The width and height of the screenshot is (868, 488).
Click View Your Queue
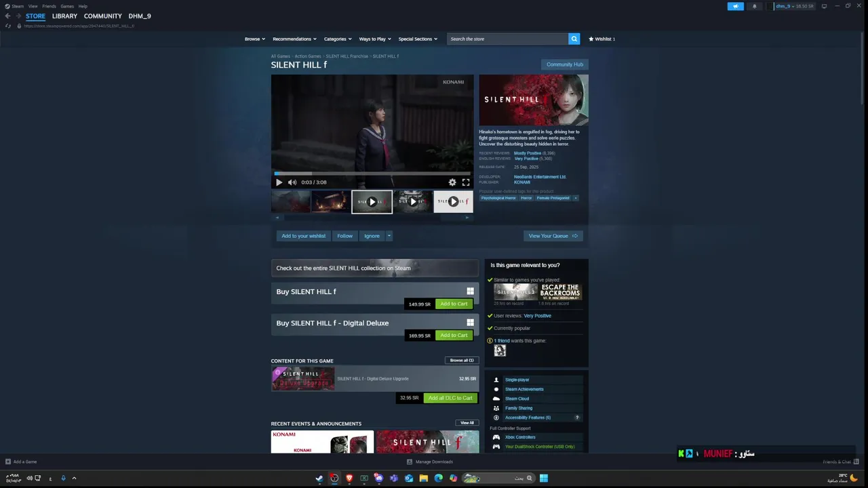[553, 236]
